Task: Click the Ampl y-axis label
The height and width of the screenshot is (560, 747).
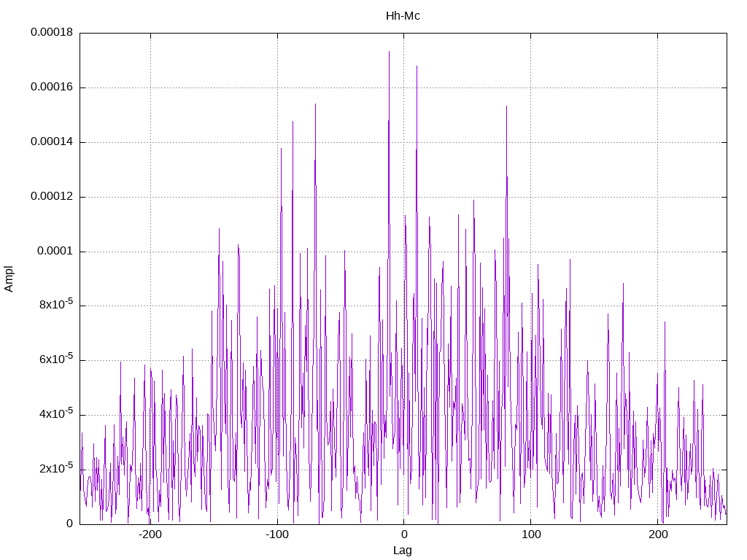Action: (9, 279)
